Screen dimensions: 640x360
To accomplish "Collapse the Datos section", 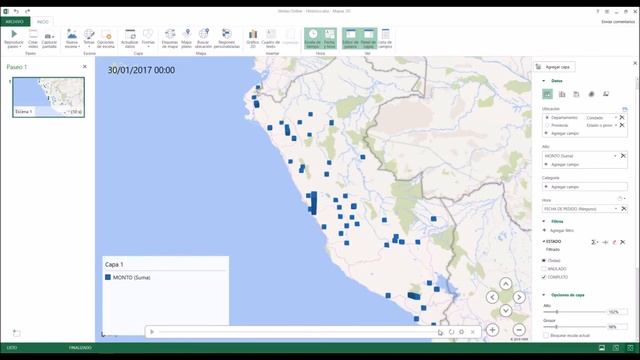I will tap(544, 81).
